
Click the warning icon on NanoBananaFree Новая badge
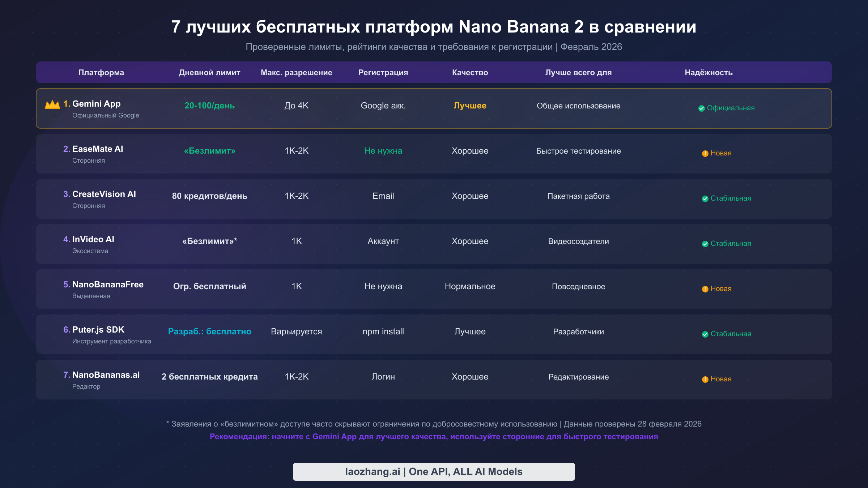[705, 288]
